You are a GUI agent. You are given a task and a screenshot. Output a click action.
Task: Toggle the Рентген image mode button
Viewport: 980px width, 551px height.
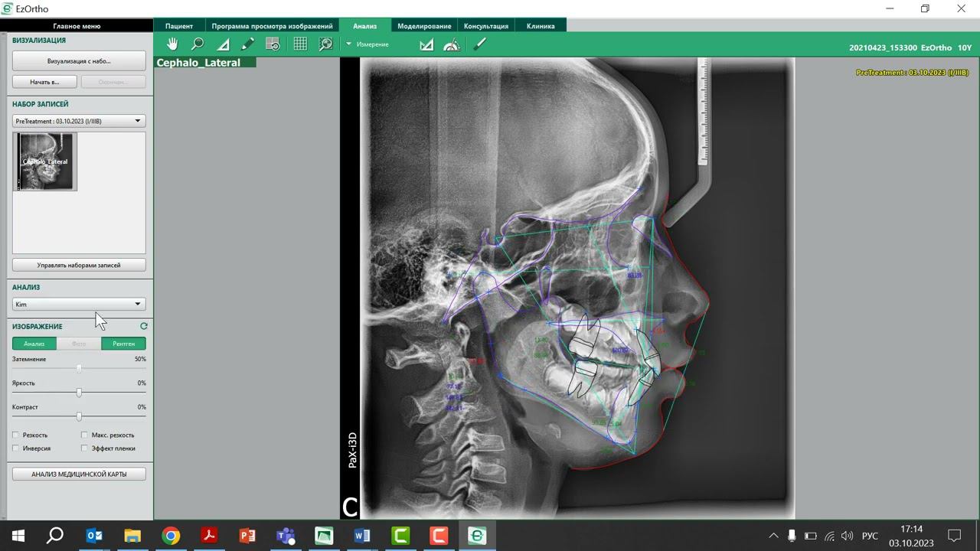pyautogui.click(x=123, y=344)
